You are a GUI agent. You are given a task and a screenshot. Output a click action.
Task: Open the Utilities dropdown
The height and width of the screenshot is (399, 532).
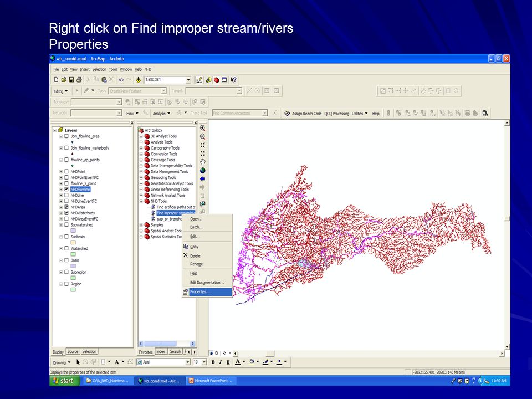click(359, 113)
